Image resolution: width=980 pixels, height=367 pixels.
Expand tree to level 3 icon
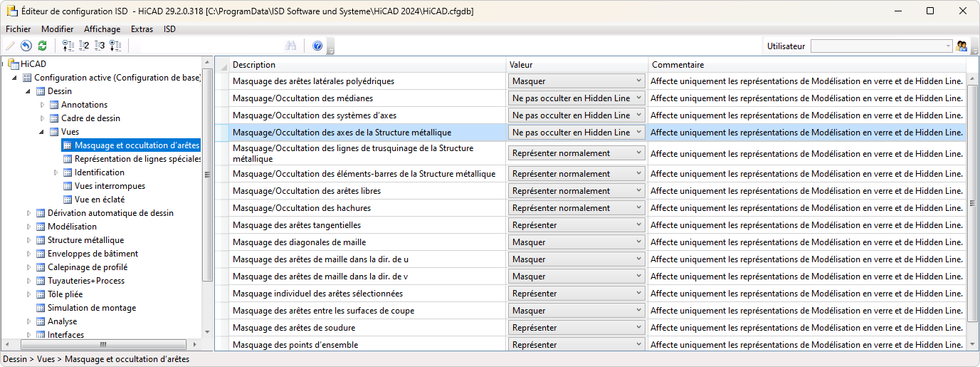(x=100, y=46)
